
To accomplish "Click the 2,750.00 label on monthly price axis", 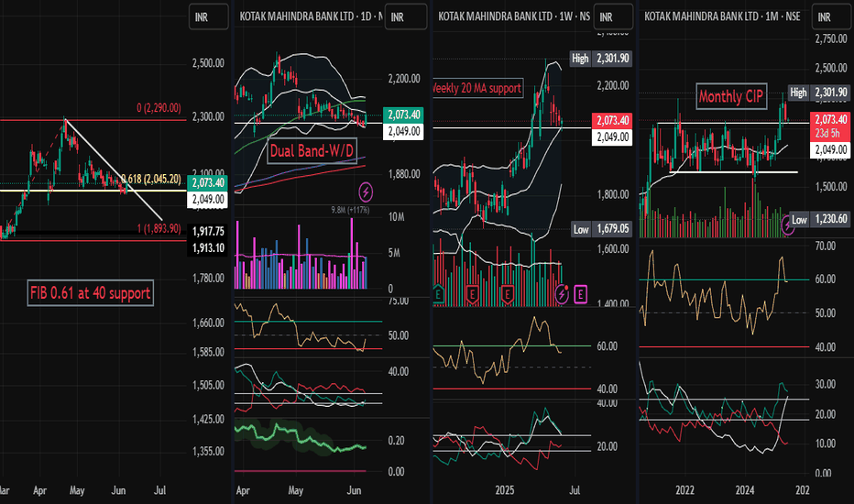I will (x=831, y=39).
